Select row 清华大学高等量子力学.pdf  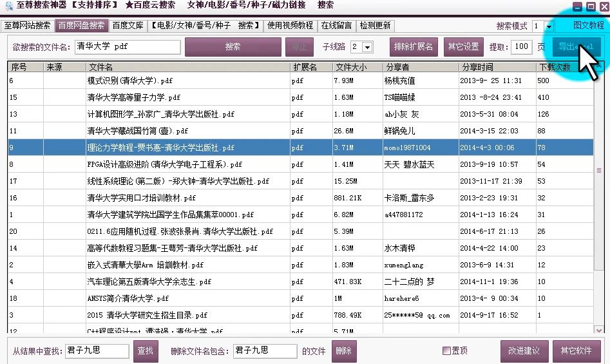click(x=301, y=98)
